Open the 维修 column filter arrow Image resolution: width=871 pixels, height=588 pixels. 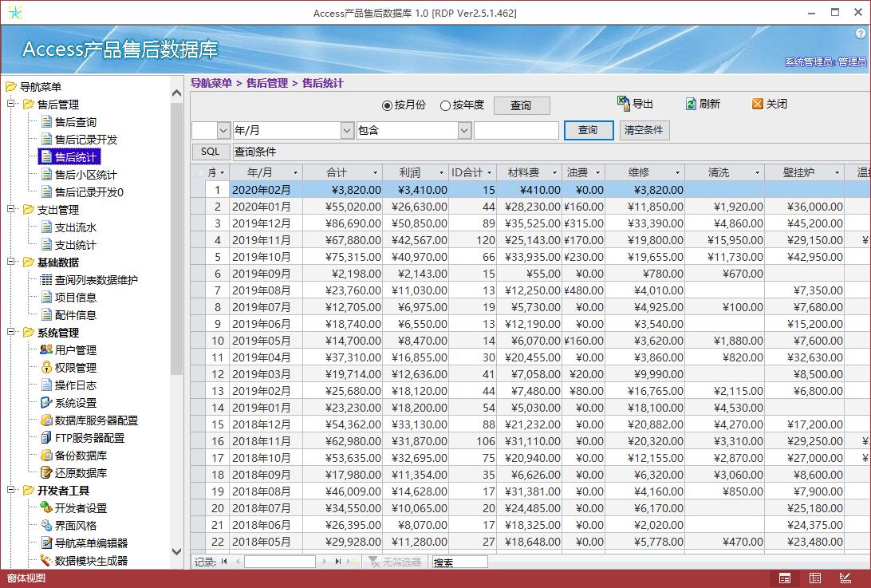tap(677, 173)
